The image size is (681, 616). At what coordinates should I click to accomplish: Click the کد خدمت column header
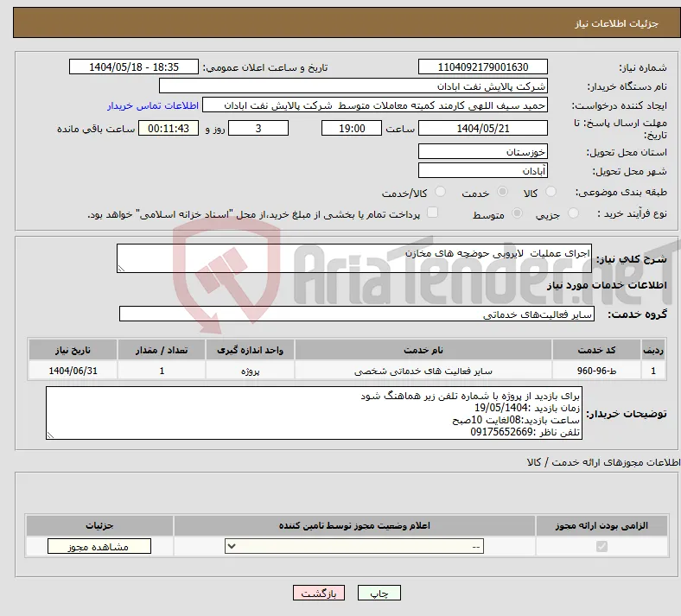(x=597, y=350)
